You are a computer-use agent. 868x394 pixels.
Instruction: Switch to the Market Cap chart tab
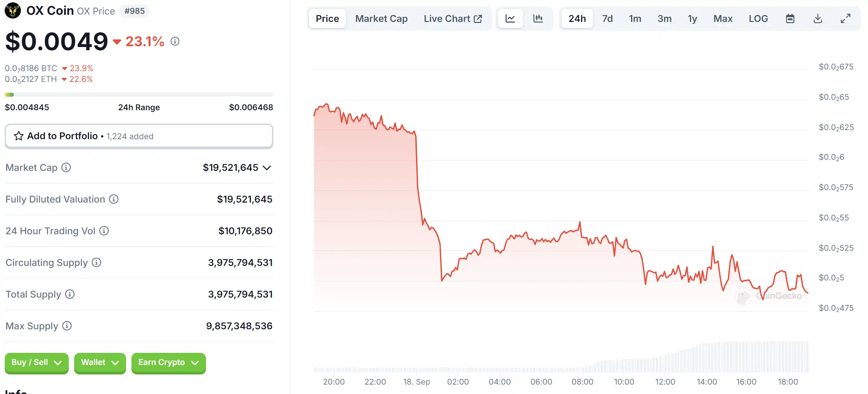381,19
